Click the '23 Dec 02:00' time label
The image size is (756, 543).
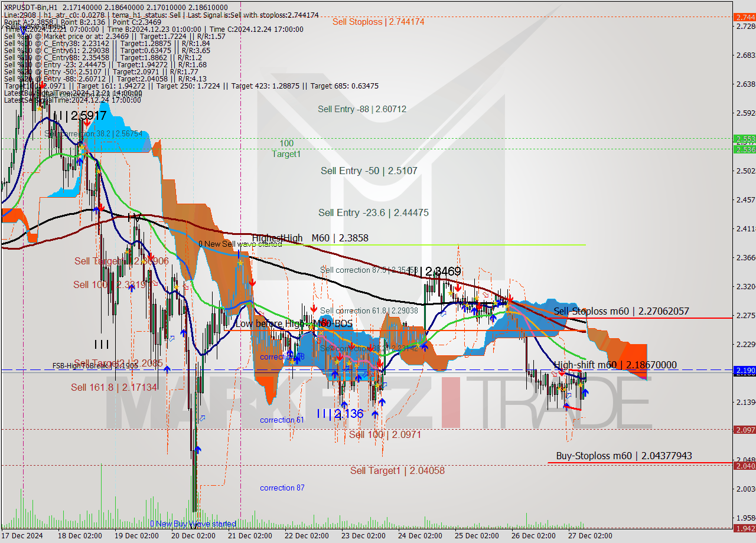tap(363, 536)
